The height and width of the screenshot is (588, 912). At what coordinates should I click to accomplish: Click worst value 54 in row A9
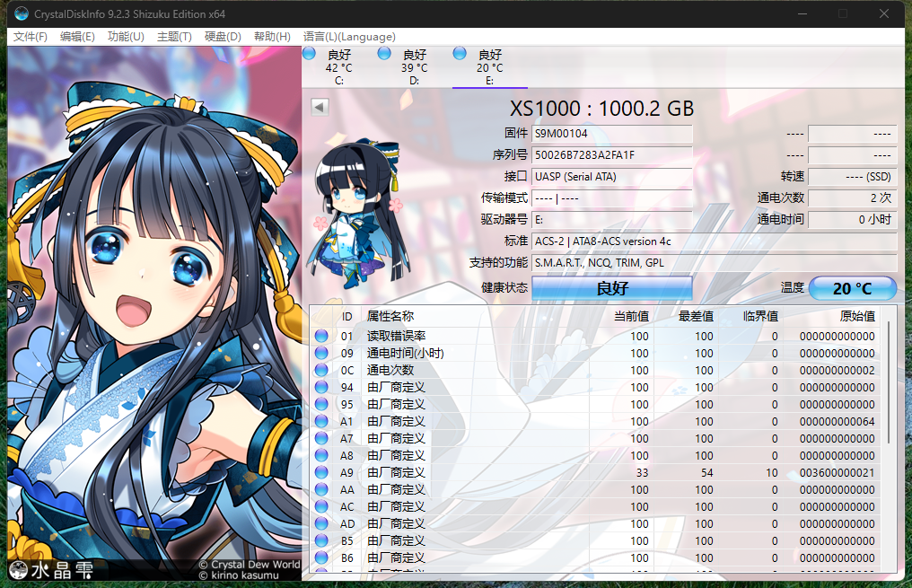(706, 472)
